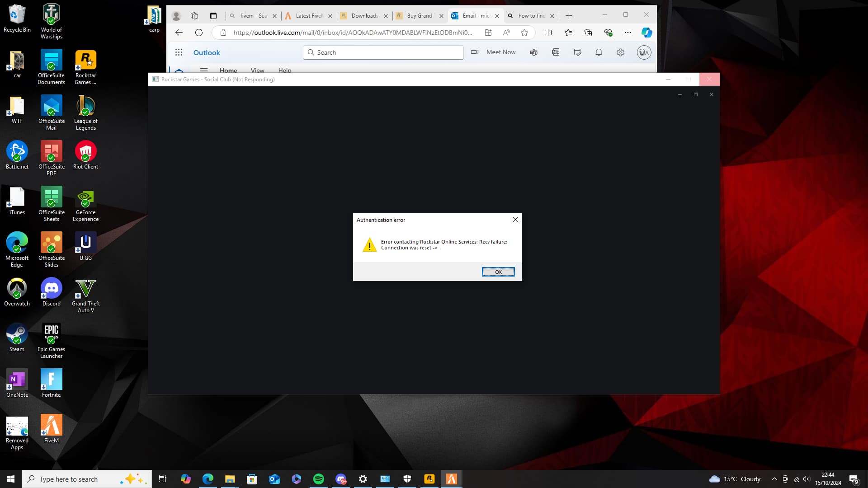Click the Outlook search box

[383, 52]
